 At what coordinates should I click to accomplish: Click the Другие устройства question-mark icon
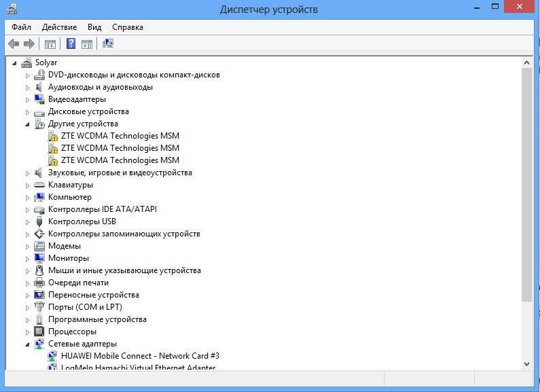click(x=39, y=124)
